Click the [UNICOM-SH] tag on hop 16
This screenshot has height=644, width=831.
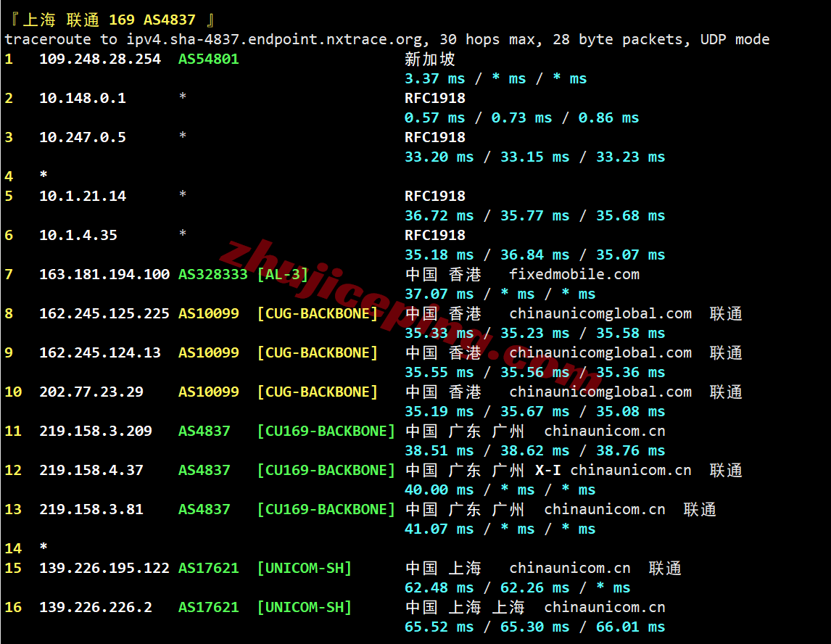(x=305, y=607)
